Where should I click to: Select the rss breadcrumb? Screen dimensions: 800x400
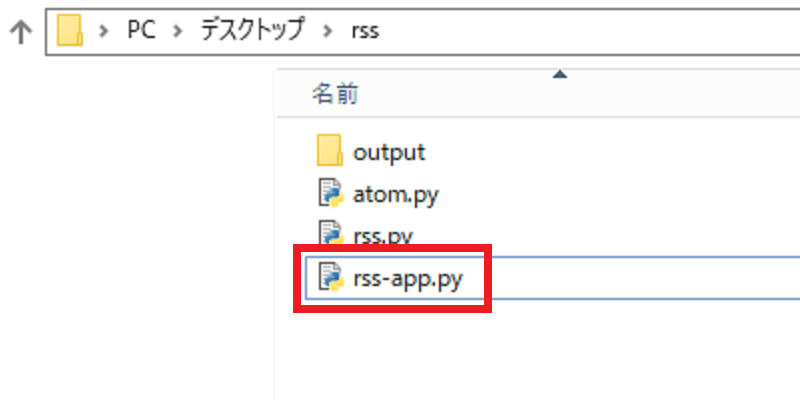click(x=365, y=32)
